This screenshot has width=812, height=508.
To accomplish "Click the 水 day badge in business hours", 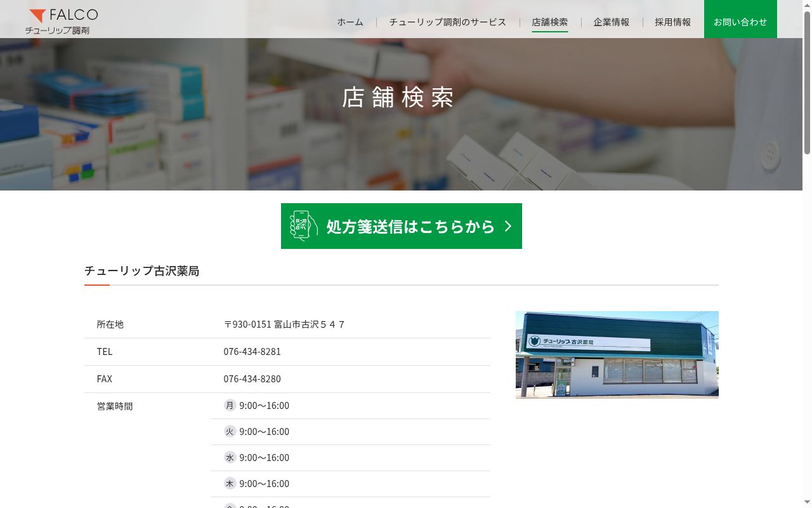I will pos(230,457).
